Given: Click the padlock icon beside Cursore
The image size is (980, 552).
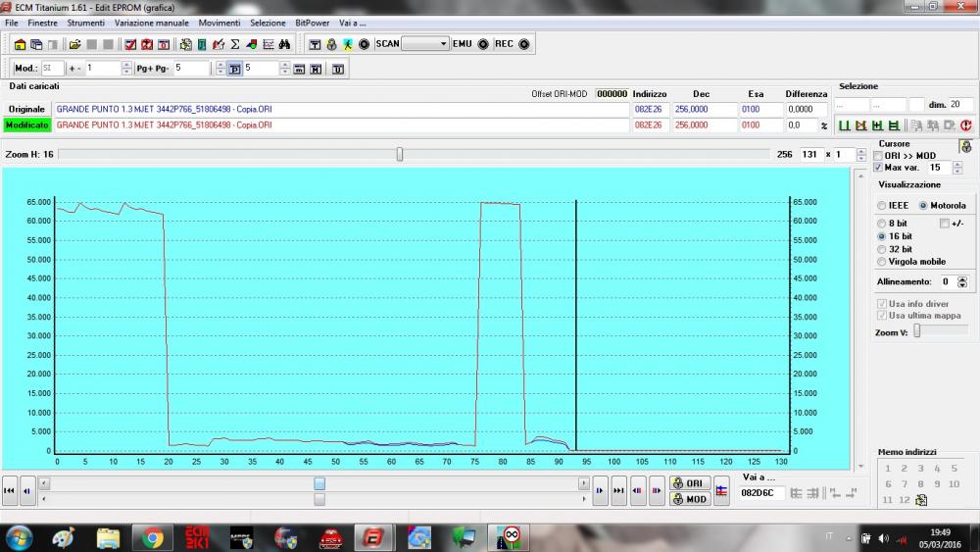Looking at the screenshot, I should coord(966,147).
